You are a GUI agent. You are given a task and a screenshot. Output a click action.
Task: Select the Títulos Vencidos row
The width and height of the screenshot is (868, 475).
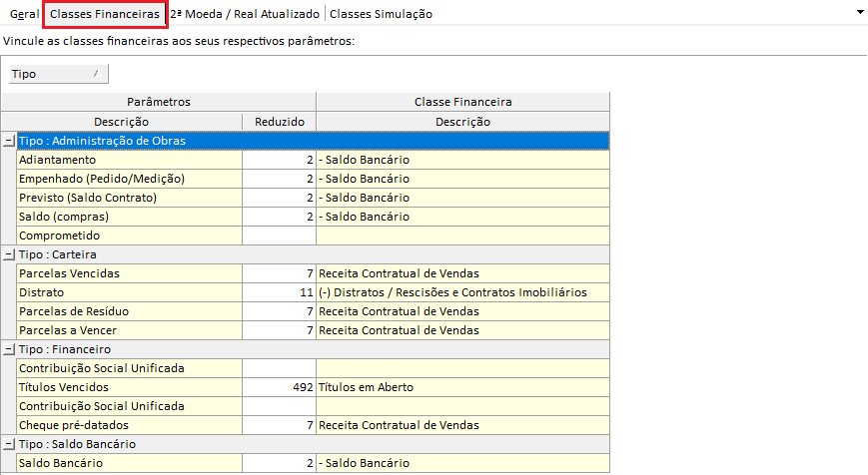click(x=129, y=387)
